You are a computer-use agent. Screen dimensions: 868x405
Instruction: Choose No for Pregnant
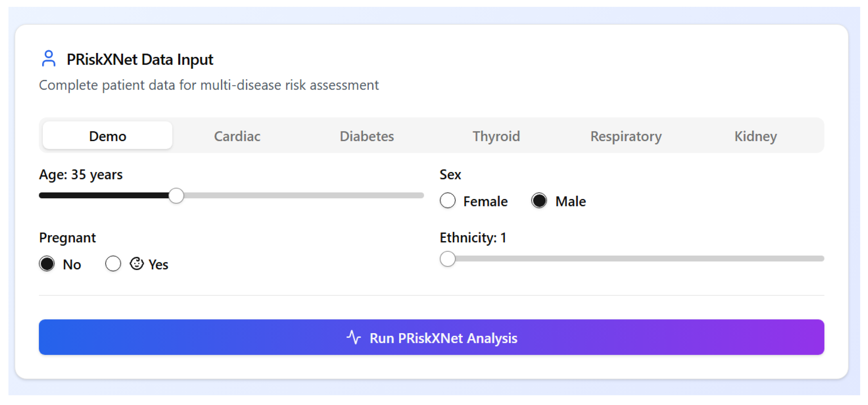pos(47,264)
